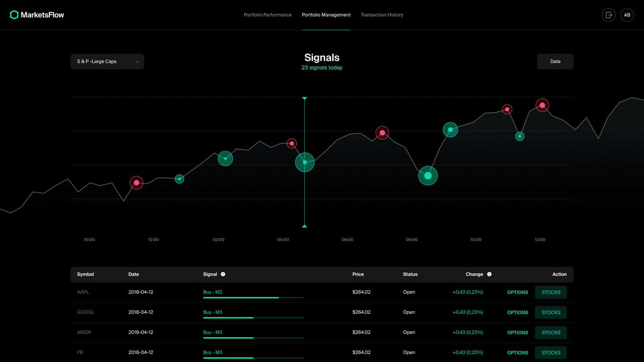Select the red sell marker above 04:00
Viewport: 644px width, 362px height.
tap(291, 143)
